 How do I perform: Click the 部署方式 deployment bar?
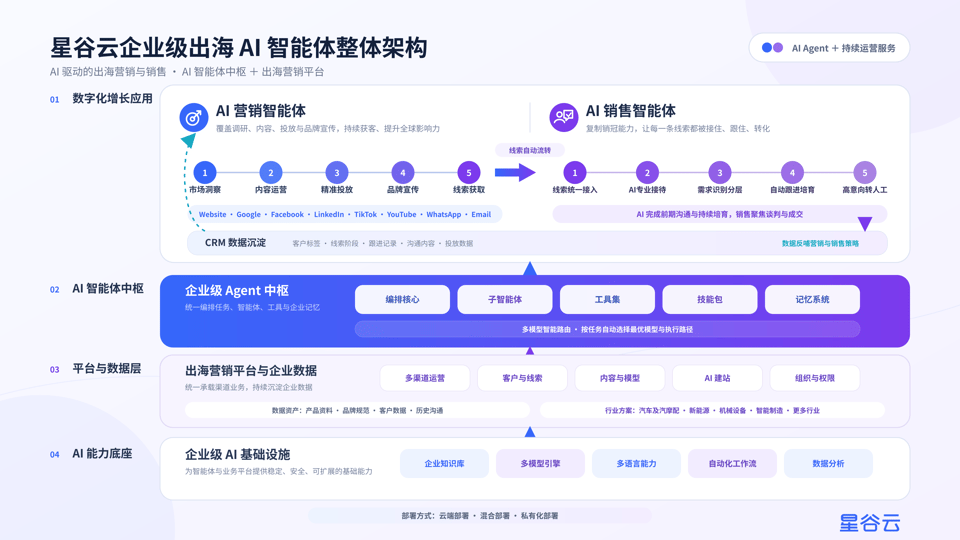(x=480, y=516)
